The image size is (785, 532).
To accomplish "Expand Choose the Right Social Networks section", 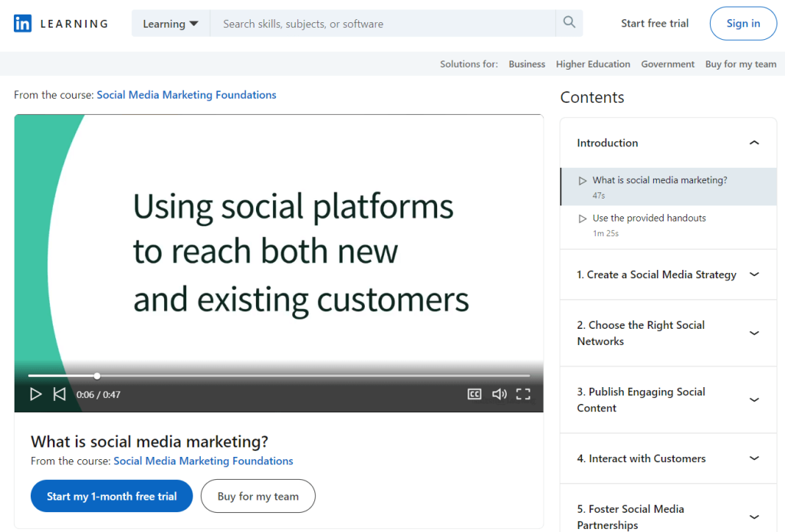I will click(754, 333).
